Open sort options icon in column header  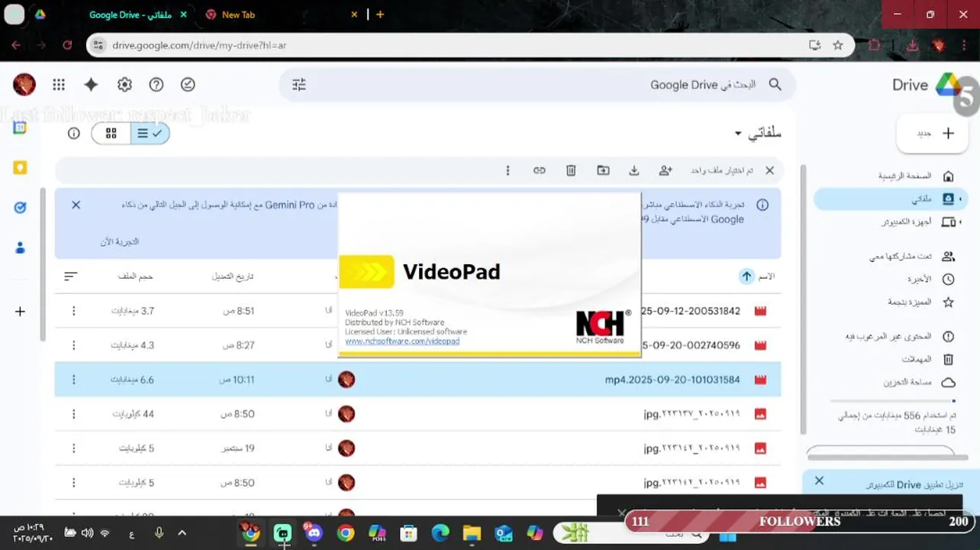71,276
